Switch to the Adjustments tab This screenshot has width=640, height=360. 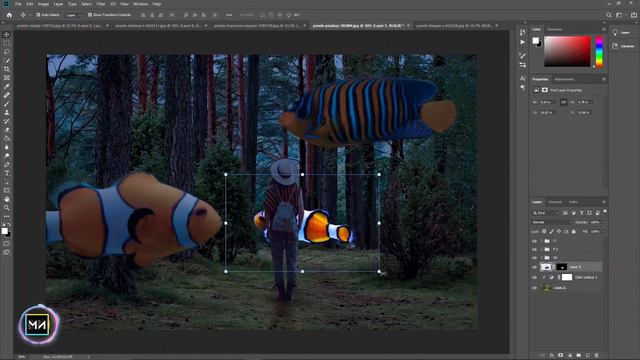pyautogui.click(x=564, y=79)
